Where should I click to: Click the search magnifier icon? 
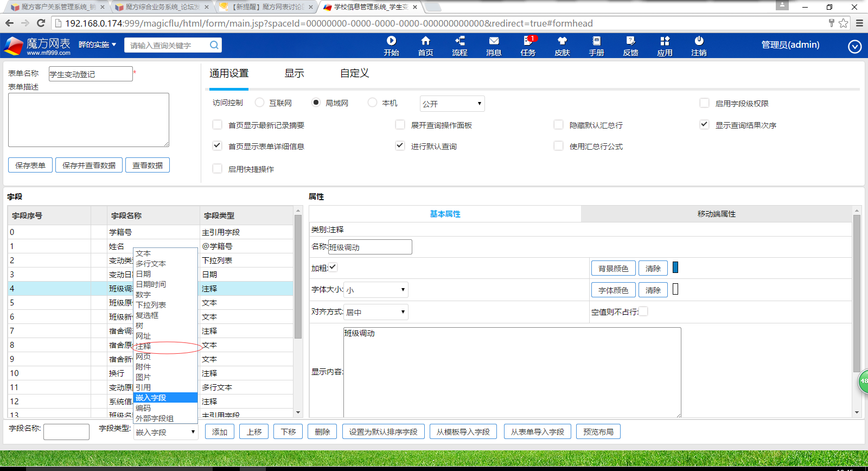[x=214, y=45]
